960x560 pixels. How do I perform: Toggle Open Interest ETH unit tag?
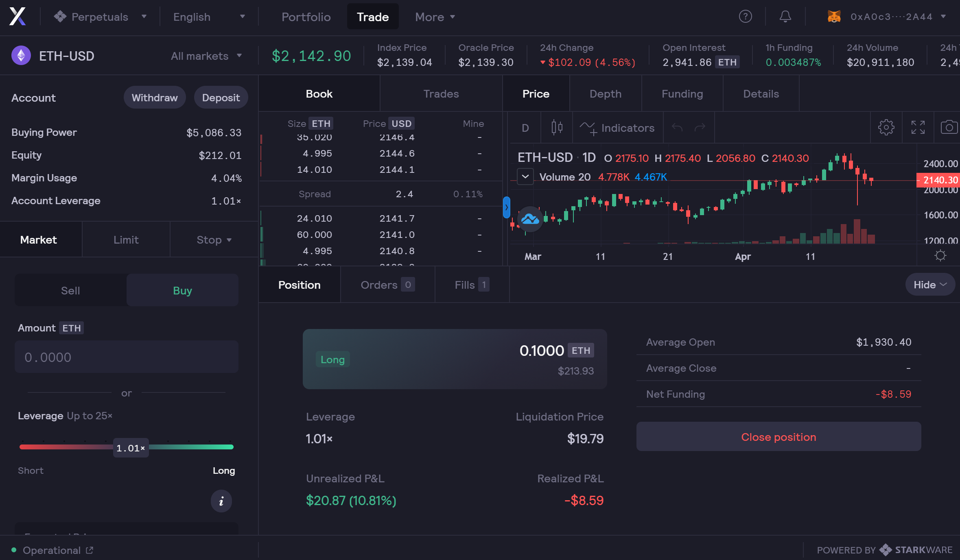[727, 62]
